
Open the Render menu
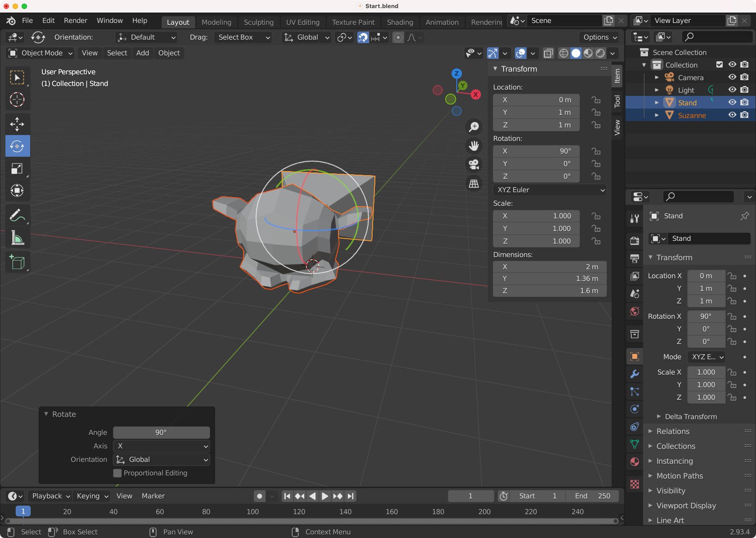76,21
